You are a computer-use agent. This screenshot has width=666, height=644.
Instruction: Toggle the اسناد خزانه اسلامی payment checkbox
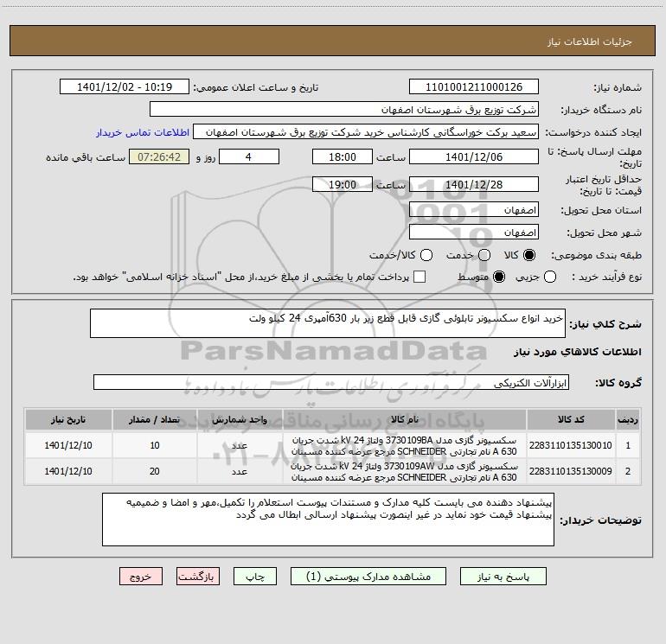(x=419, y=277)
